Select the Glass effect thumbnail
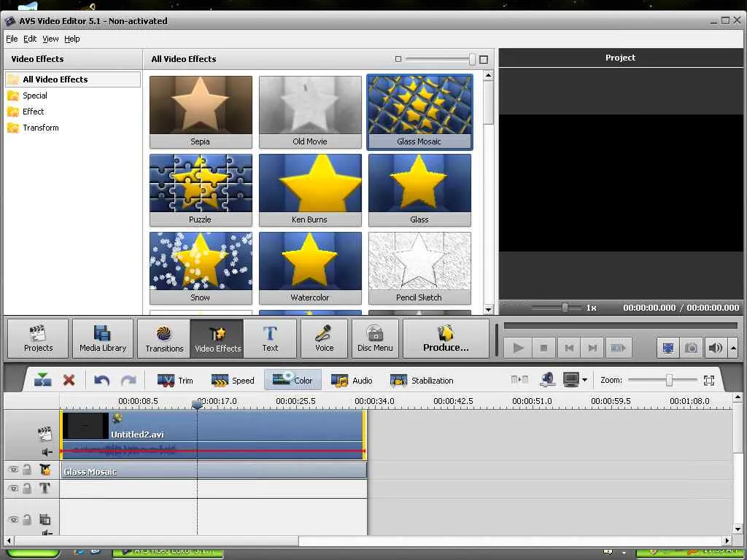Screen dimensions: 747x560 (x=419, y=190)
